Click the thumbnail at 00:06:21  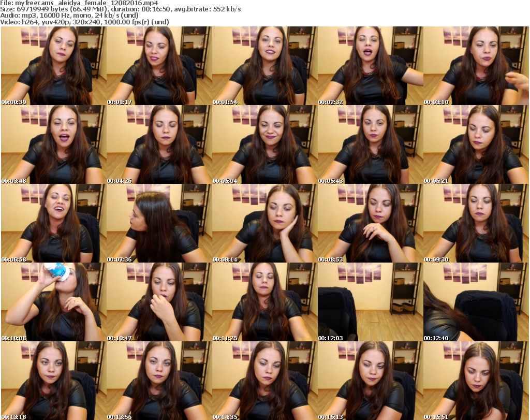click(x=476, y=144)
